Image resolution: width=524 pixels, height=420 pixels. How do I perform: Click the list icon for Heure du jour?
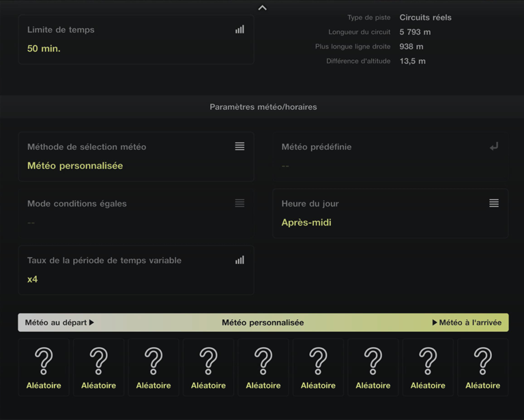pyautogui.click(x=493, y=203)
